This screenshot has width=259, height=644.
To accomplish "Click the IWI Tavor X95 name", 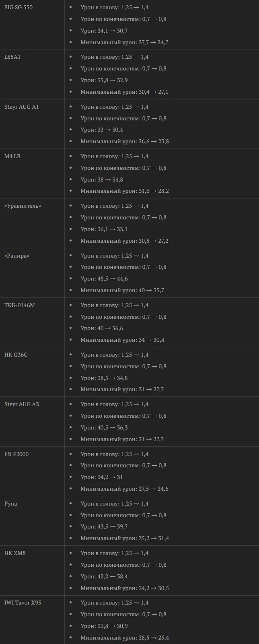I will (x=23, y=603).
